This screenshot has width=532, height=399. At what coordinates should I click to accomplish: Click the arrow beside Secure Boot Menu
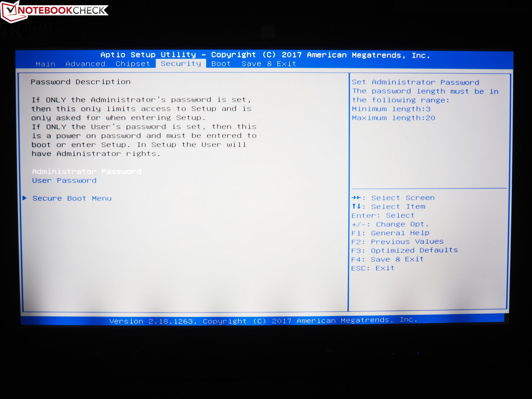click(x=25, y=198)
